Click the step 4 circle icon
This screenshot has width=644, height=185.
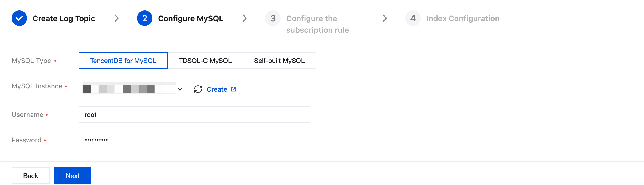pos(413,18)
